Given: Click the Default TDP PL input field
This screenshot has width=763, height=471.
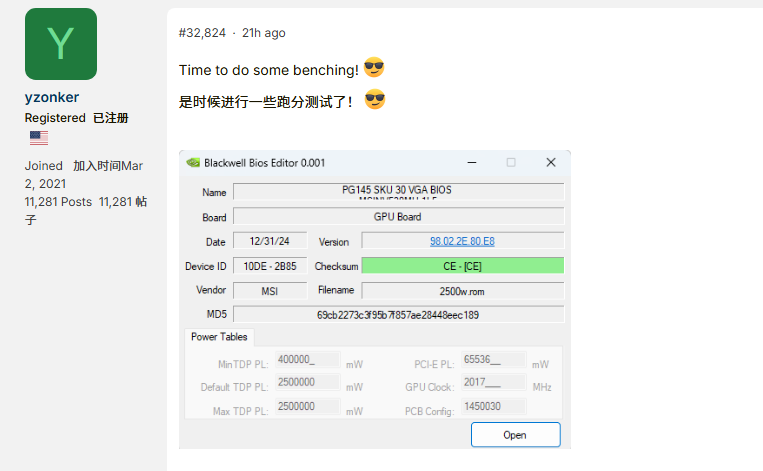Looking at the screenshot, I should pos(306,384).
